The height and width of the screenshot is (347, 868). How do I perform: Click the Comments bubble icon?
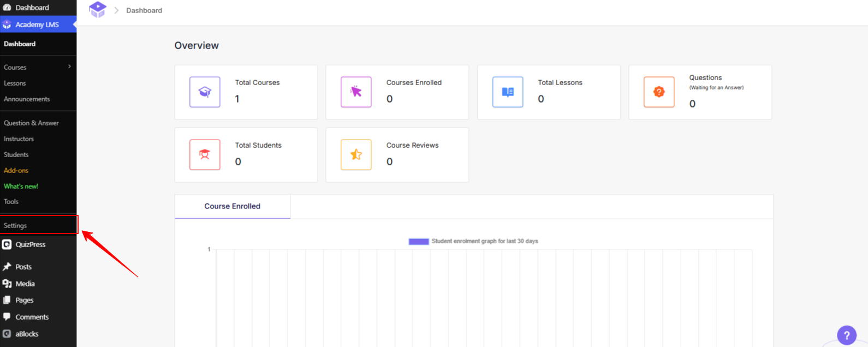point(7,317)
